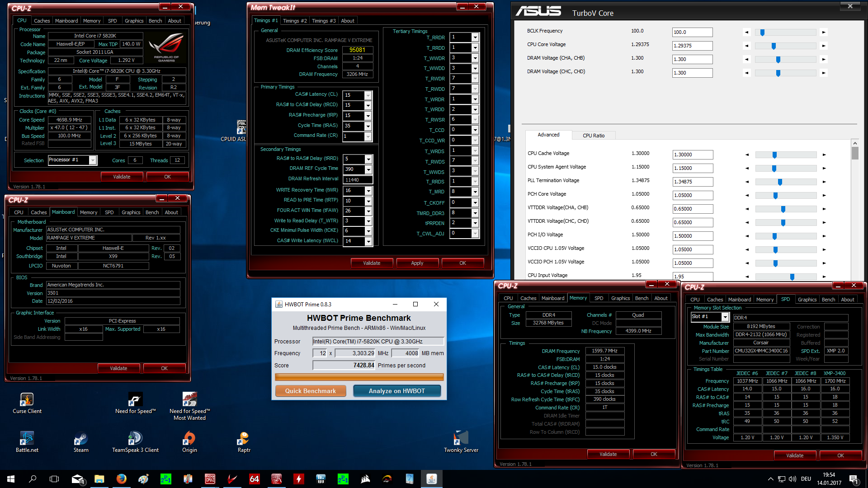Launch Need for Speed Most Wanted shortcut
868x488 pixels.
coord(189,406)
